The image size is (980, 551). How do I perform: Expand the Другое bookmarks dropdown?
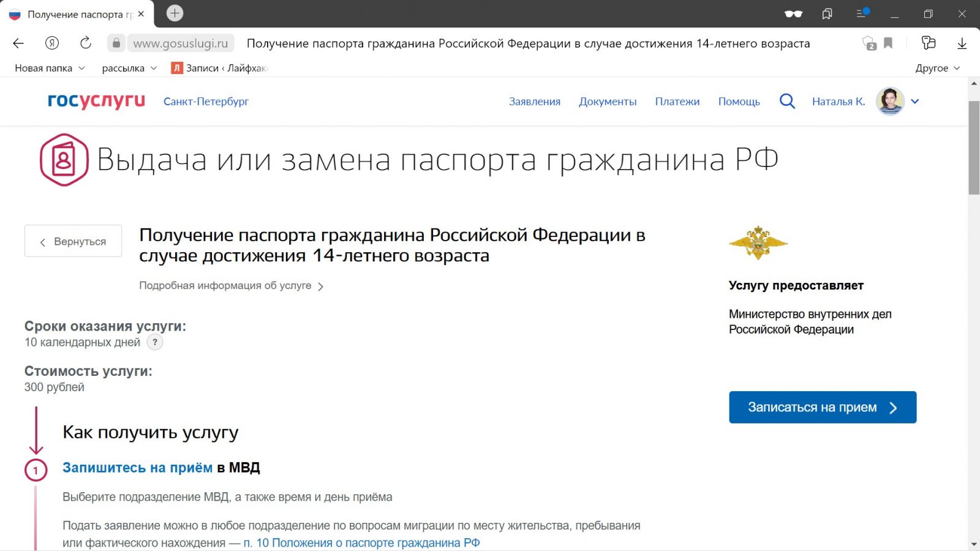pos(937,68)
